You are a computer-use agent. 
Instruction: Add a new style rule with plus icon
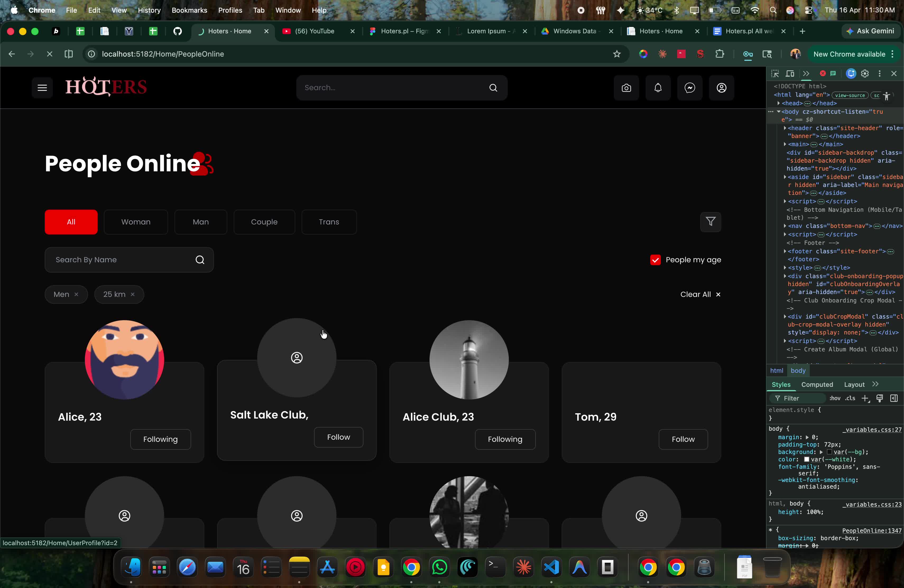coord(865,398)
